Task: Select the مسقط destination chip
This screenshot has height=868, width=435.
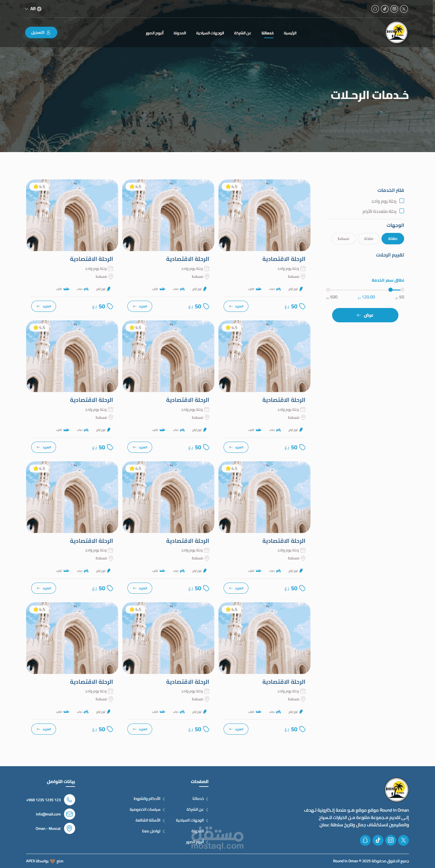Action: [343, 239]
